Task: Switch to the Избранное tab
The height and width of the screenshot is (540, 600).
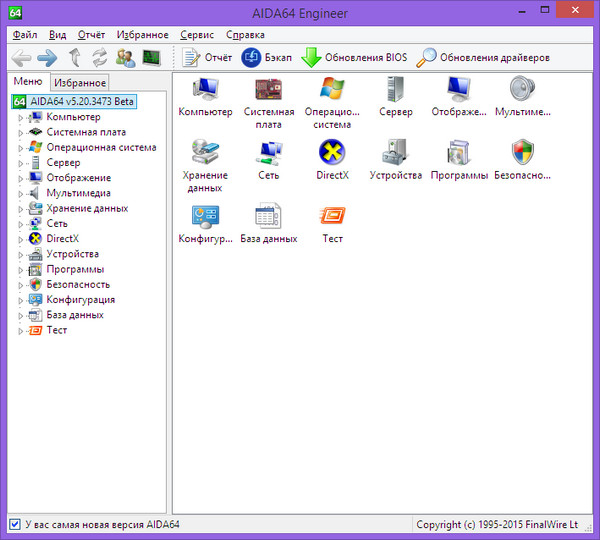Action: (80, 83)
